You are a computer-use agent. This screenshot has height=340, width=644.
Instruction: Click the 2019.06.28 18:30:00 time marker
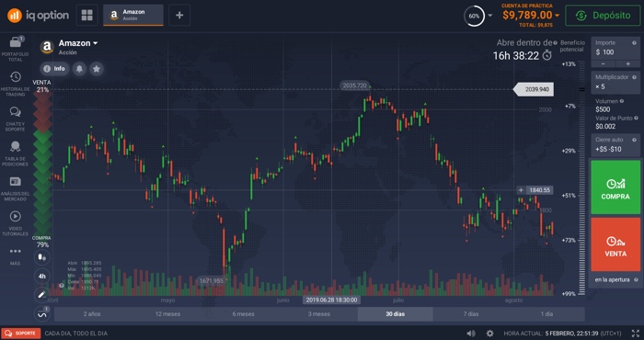pyautogui.click(x=331, y=300)
